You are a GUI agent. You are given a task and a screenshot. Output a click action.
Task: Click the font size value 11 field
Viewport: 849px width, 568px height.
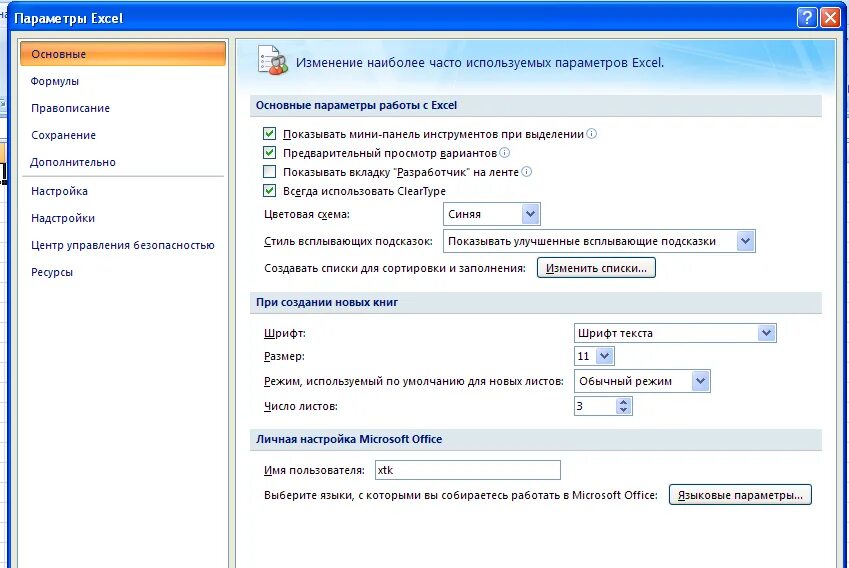click(x=585, y=356)
